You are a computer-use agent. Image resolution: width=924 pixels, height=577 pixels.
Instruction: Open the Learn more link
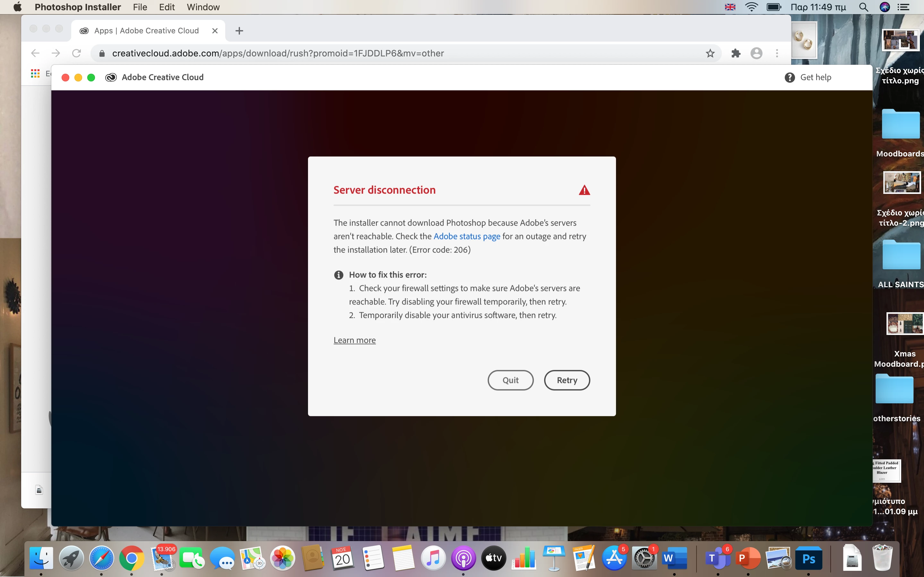click(354, 340)
